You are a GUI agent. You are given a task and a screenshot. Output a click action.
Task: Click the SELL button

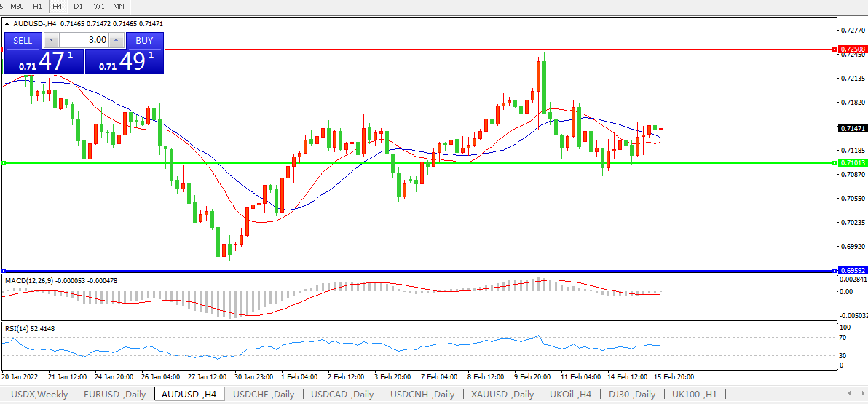click(23, 40)
